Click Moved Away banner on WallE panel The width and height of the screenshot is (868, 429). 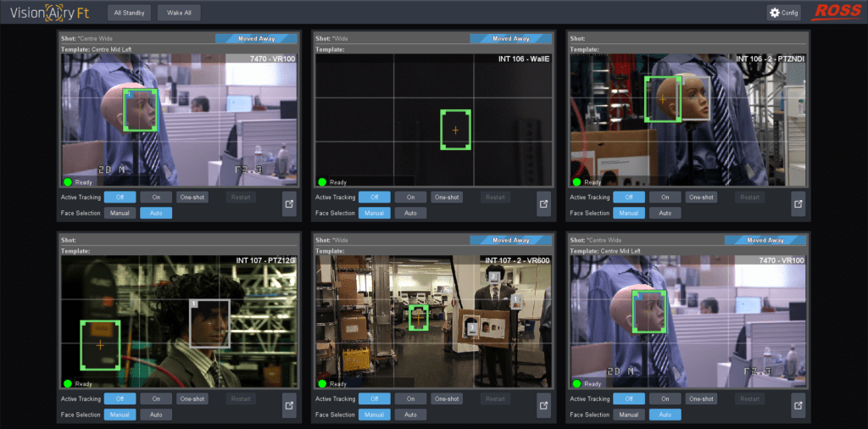click(x=511, y=38)
